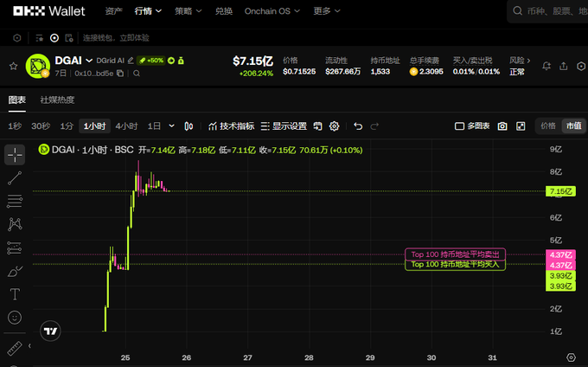
Task: Switch chart to 价格 mode
Action: click(x=548, y=126)
